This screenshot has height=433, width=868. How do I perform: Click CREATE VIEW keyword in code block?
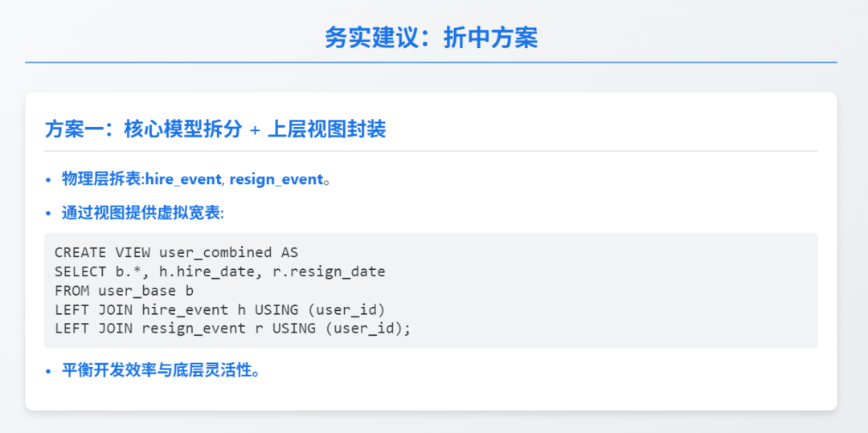[x=102, y=252]
